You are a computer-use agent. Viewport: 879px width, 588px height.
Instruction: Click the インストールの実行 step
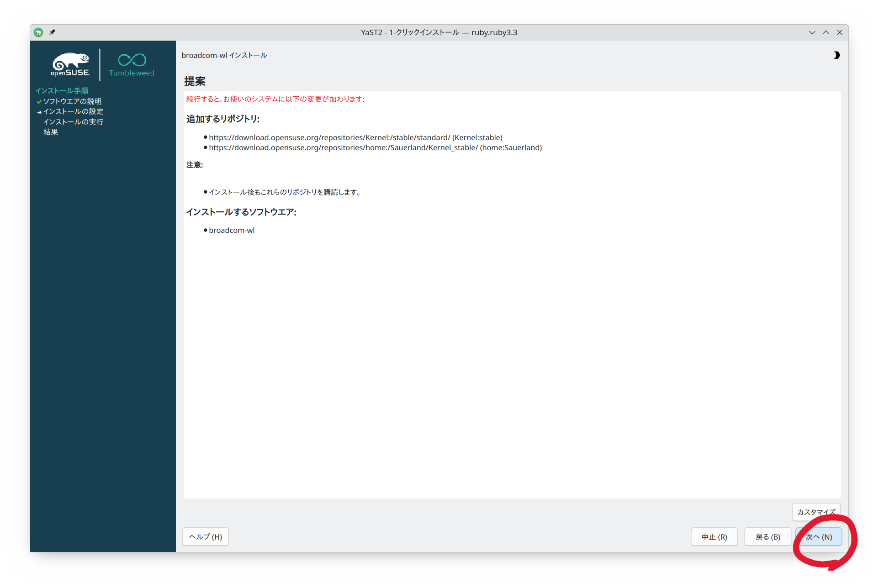point(73,122)
